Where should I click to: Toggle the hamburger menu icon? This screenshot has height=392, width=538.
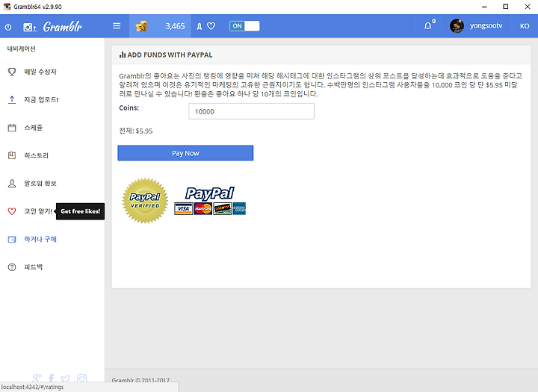click(117, 26)
